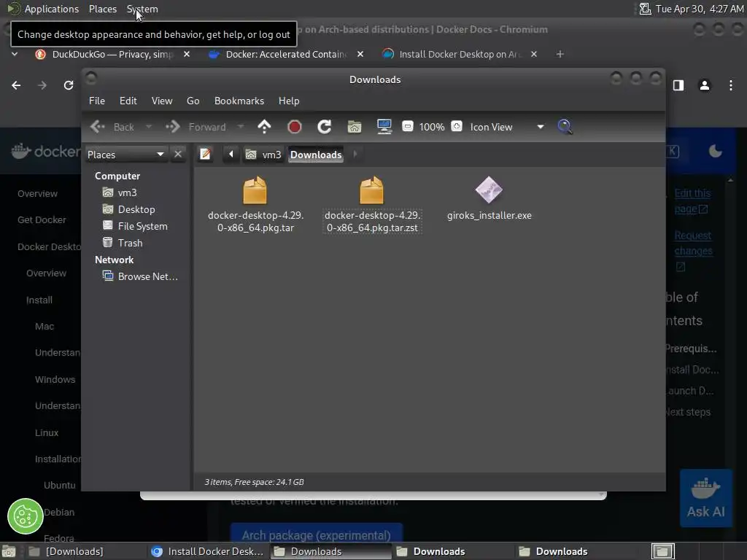Click Edit this page link
Screen dimensions: 747x560
pos(692,201)
